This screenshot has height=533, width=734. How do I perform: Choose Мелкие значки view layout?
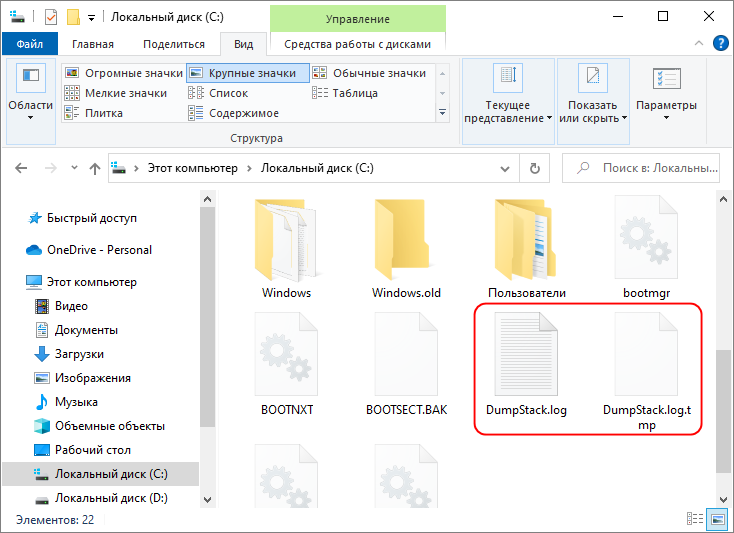[116, 93]
